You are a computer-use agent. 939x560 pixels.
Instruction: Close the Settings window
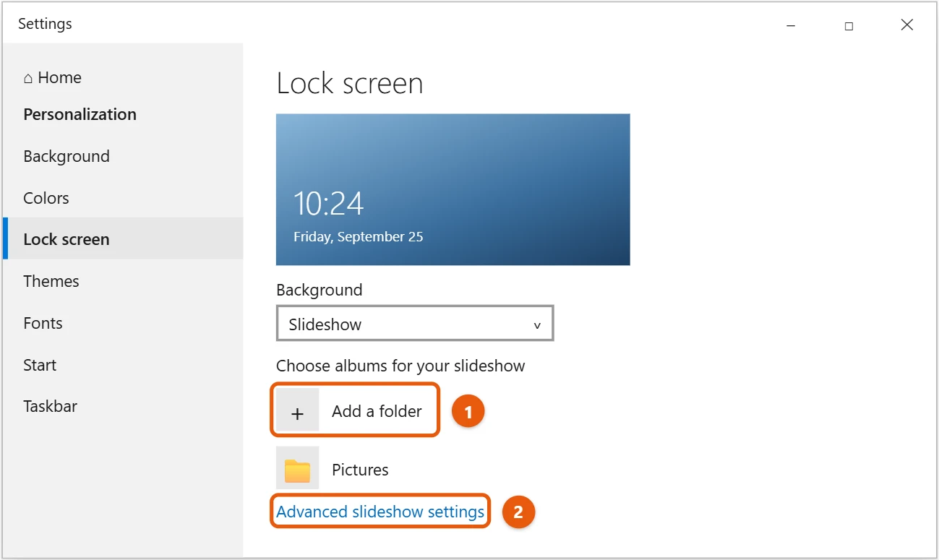(x=907, y=25)
